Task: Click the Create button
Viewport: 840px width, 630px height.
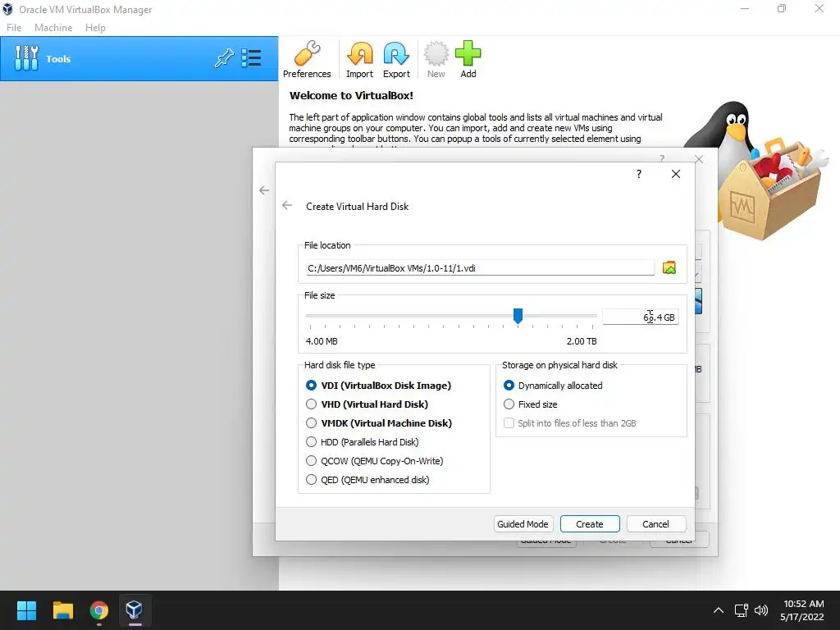Action: (x=590, y=524)
